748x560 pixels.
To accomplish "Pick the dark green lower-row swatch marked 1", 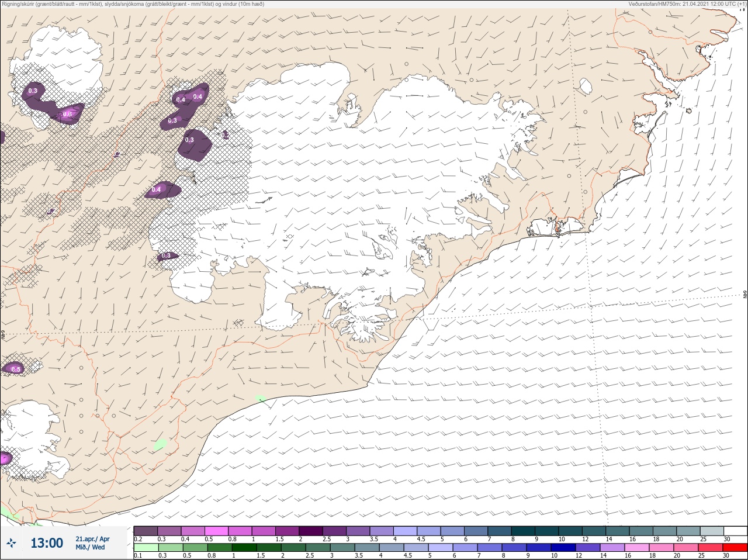I will [x=244, y=548].
